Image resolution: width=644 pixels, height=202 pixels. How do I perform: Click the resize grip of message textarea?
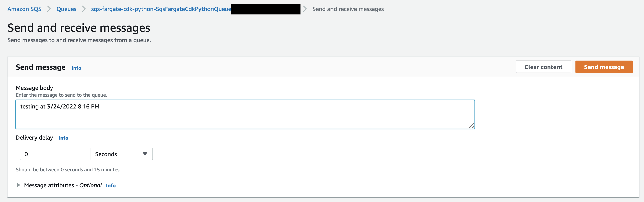472,126
